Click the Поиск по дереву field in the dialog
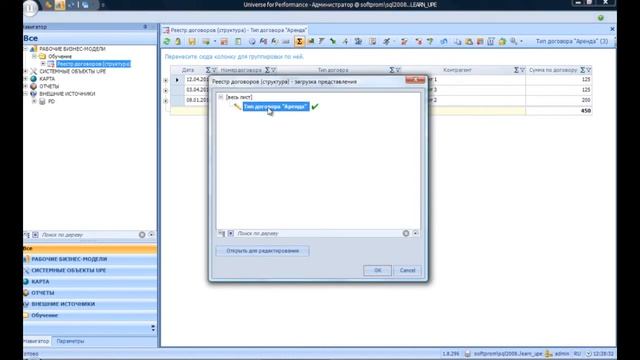The image size is (640, 360). click(x=318, y=233)
